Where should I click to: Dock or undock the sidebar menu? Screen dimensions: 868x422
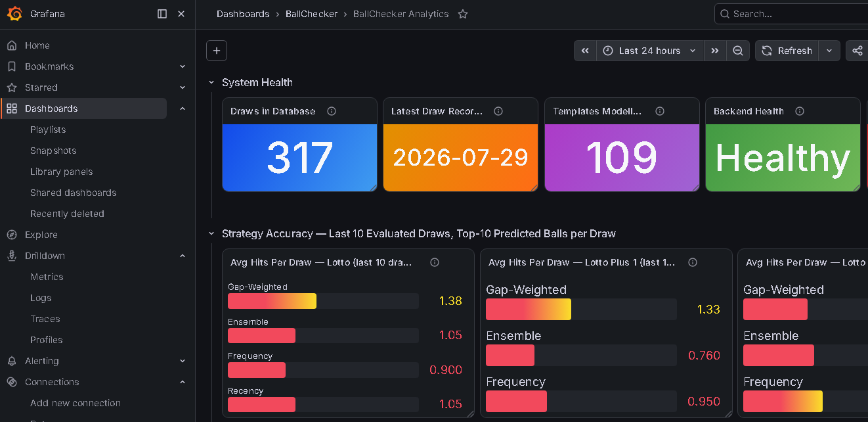(162, 14)
